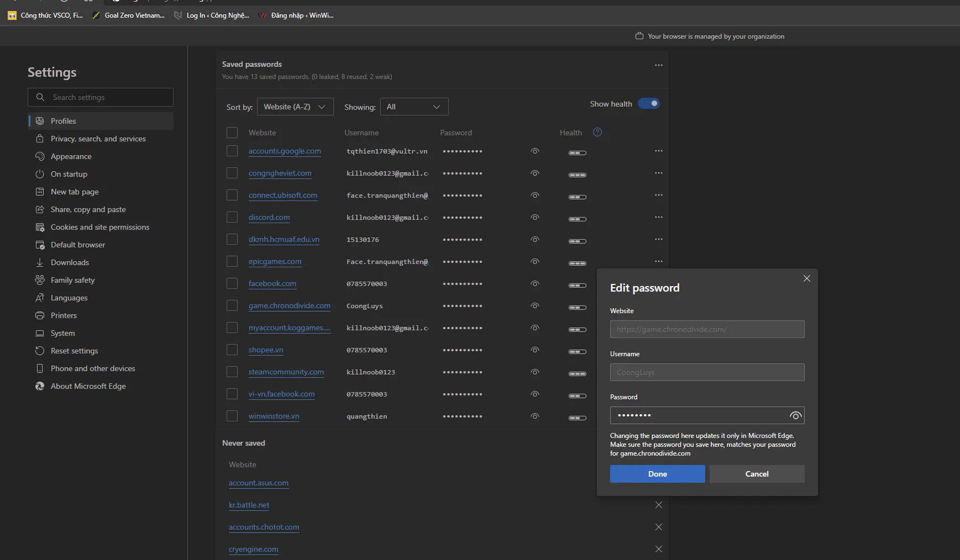
Task: Select Cookies and site permissions
Action: 99,227
